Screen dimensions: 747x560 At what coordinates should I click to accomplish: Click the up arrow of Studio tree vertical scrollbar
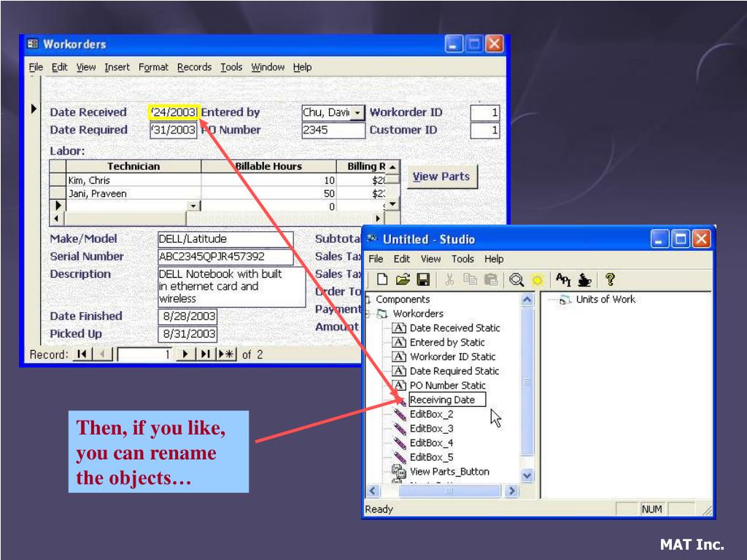pos(527,300)
